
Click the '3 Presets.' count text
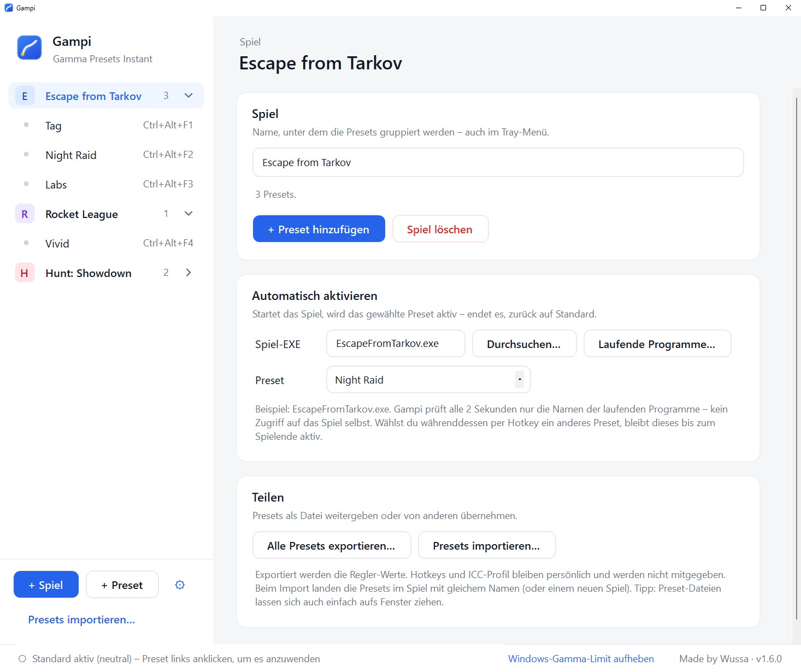pyautogui.click(x=275, y=194)
